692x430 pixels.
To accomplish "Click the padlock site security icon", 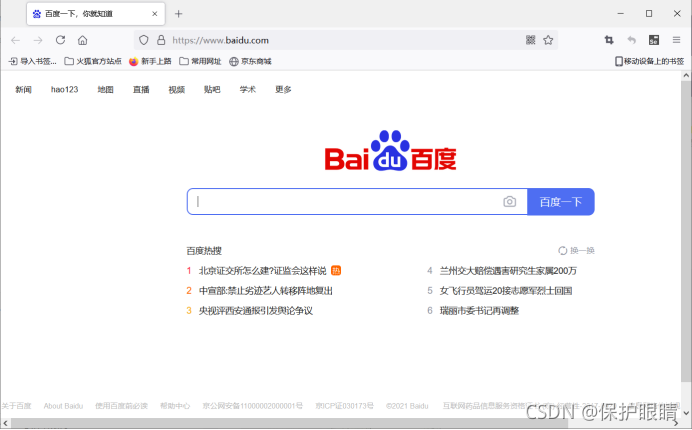I will pyautogui.click(x=161, y=40).
